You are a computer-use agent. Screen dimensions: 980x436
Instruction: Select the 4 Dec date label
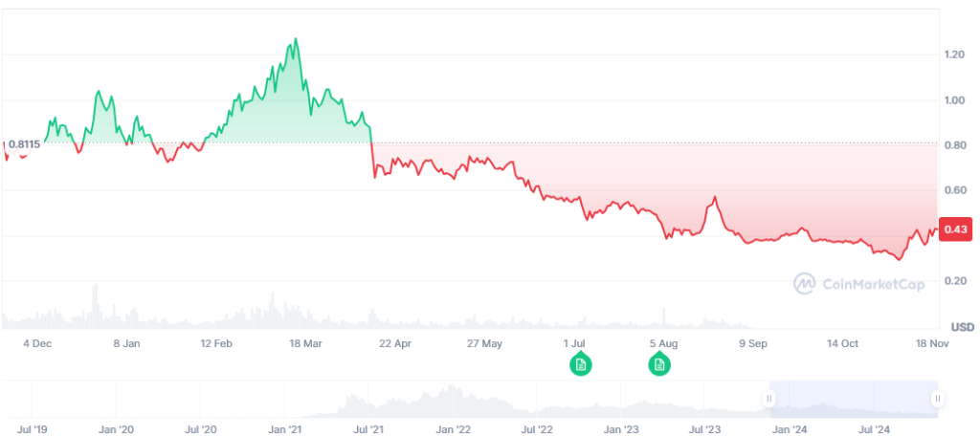tap(37, 342)
